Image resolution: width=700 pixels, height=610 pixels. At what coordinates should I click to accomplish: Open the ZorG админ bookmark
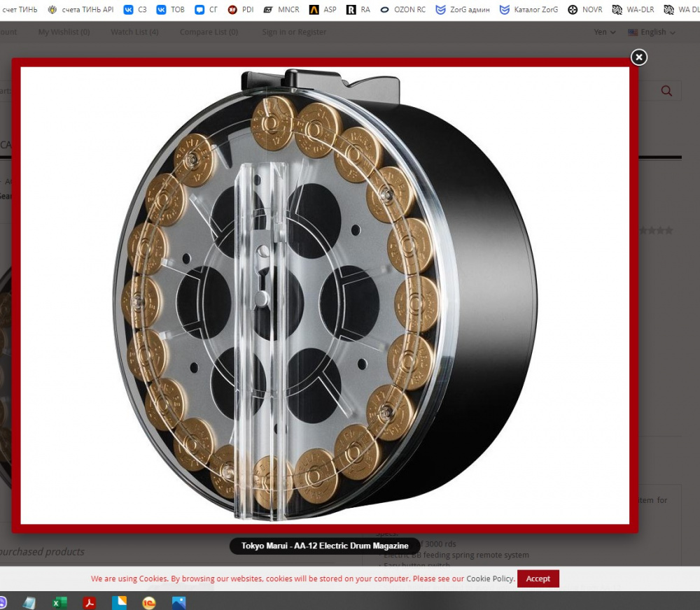tap(463, 10)
